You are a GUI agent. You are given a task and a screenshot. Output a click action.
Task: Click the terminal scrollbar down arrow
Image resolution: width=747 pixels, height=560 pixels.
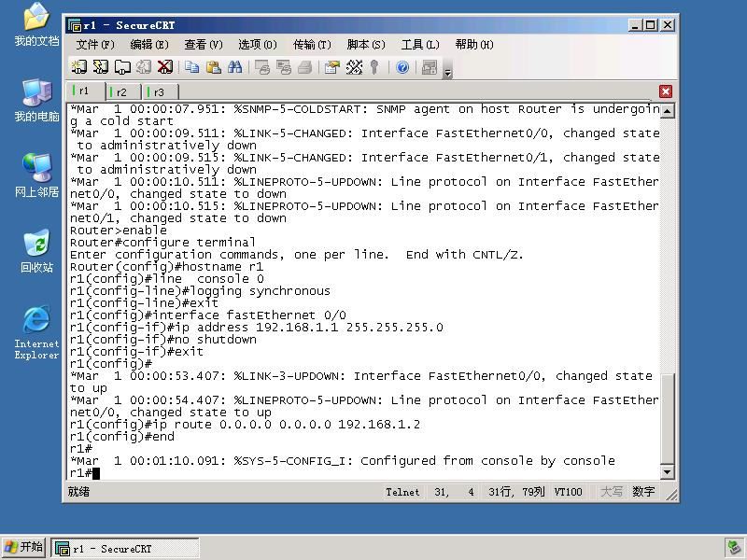(667, 472)
